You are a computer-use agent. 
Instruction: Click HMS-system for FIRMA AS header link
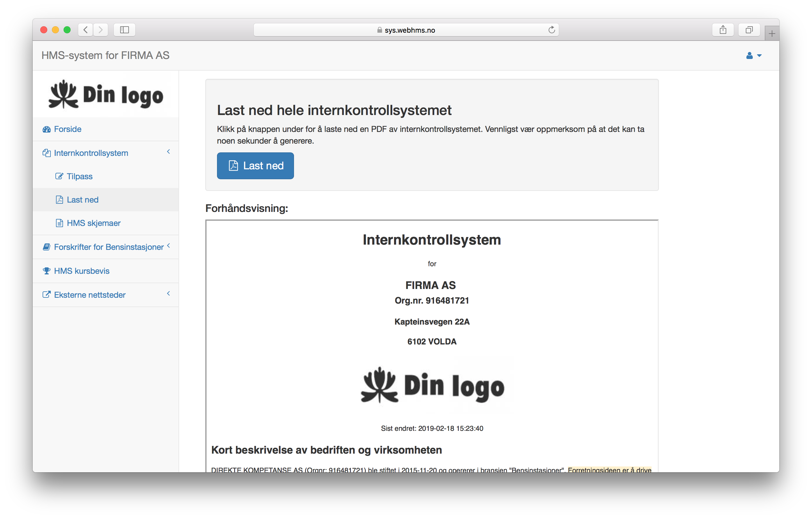point(105,55)
